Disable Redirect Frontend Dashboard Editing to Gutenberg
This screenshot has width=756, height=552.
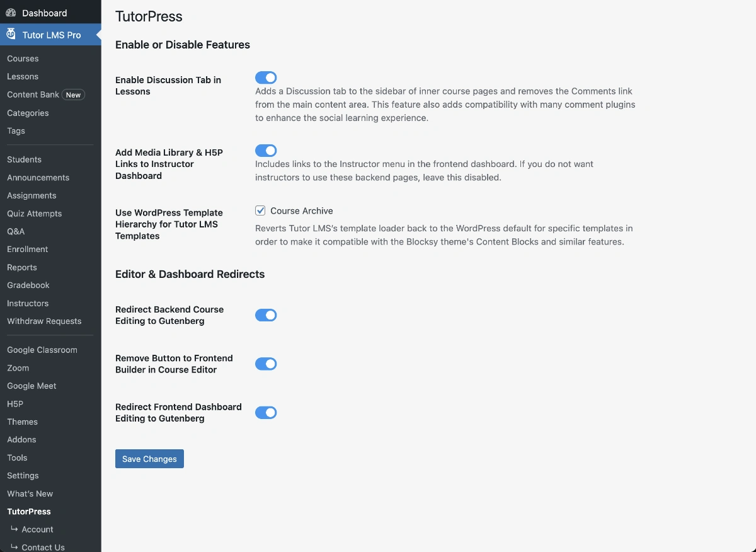pos(266,413)
